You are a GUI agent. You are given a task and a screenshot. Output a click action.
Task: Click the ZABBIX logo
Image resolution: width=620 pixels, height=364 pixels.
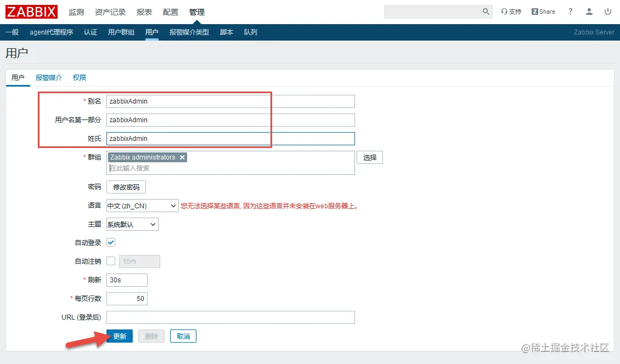[31, 12]
